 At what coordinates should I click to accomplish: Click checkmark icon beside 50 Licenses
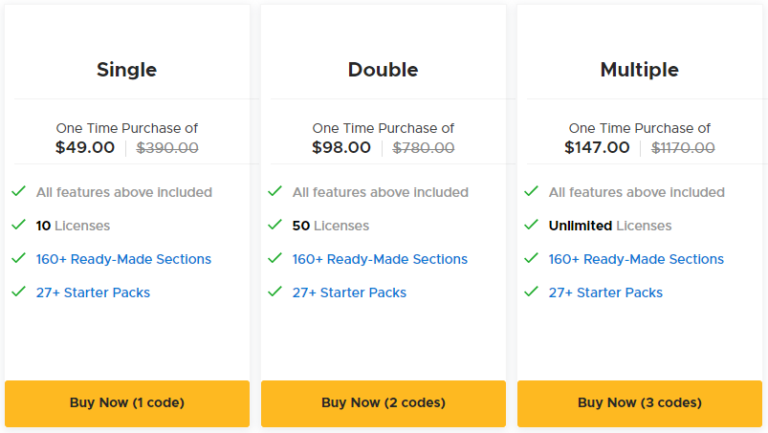(274, 225)
